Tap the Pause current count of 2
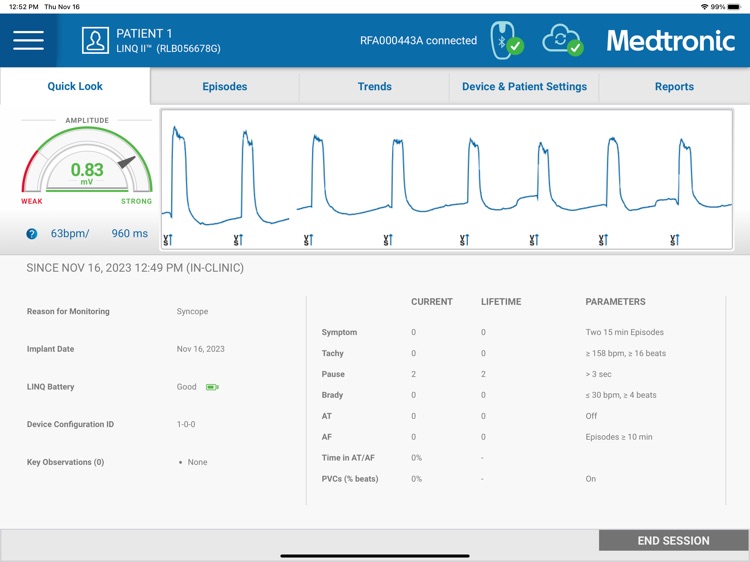This screenshot has height=562, width=750. click(413, 374)
